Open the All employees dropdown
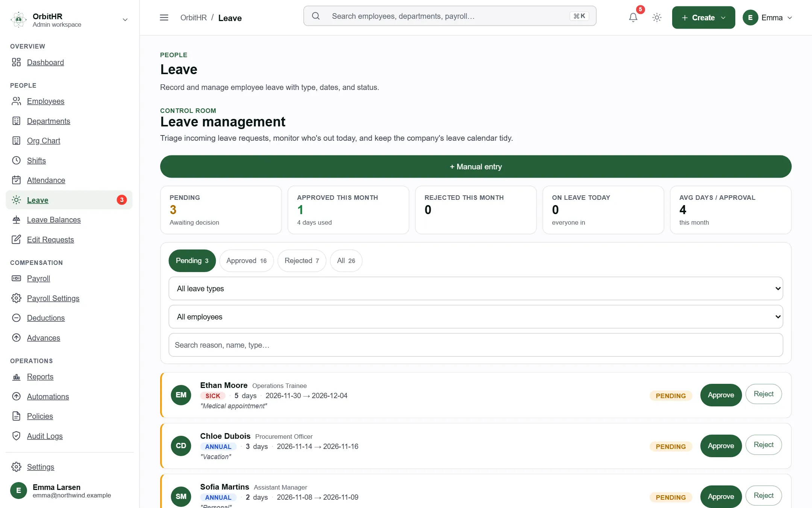812x508 pixels. [x=476, y=316]
